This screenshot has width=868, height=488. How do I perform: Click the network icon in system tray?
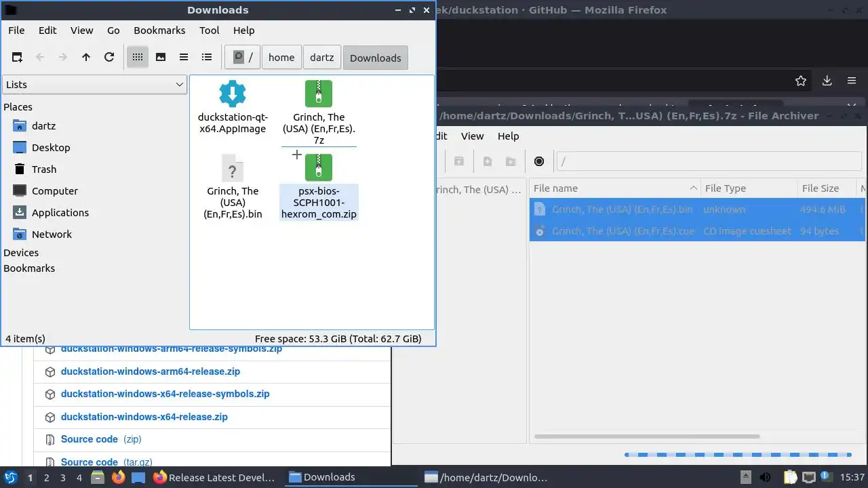point(809,478)
